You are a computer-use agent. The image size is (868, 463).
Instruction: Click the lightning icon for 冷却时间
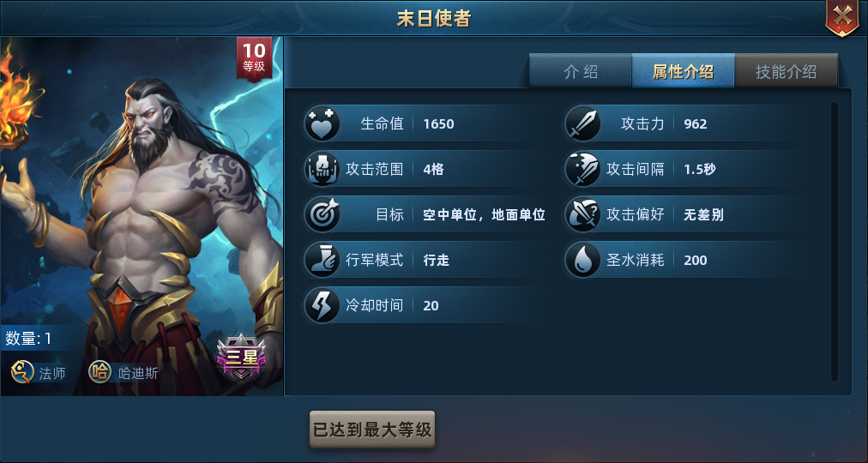click(x=322, y=305)
